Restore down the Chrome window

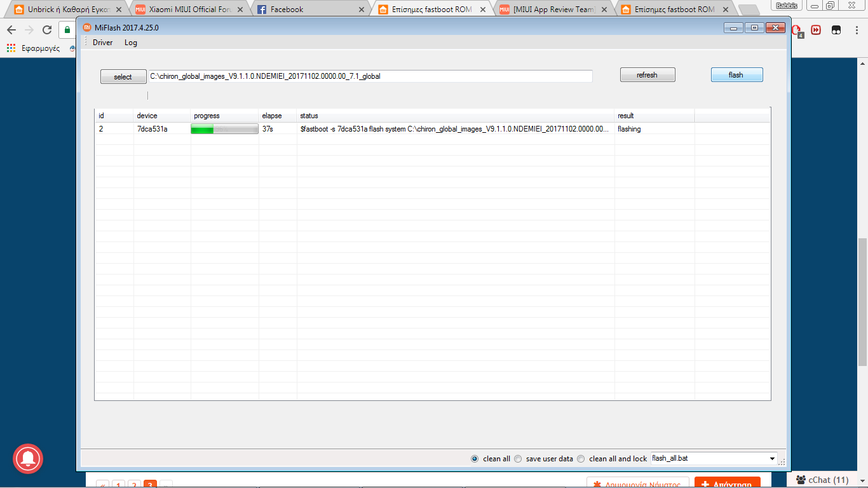831,5
